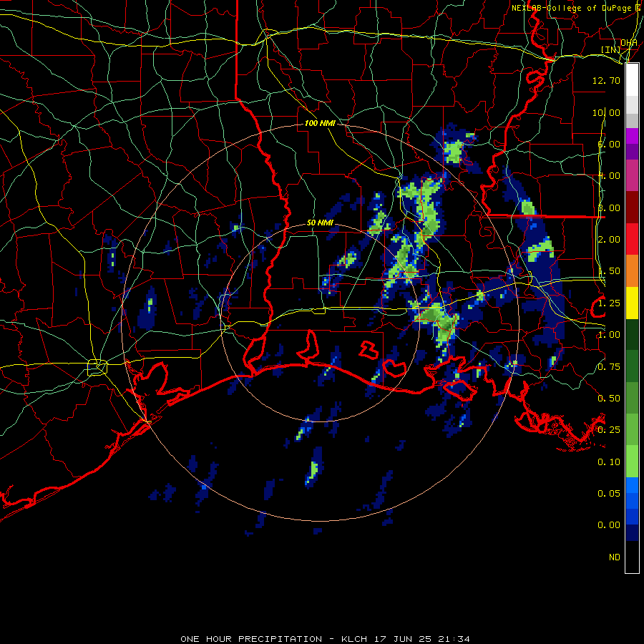Click the 0.10 scale value
644x644 pixels.
coord(609,462)
